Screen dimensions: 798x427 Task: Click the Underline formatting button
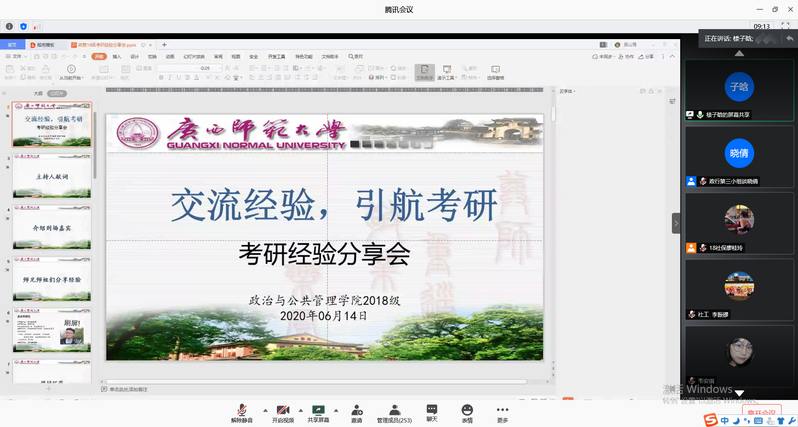click(179, 78)
